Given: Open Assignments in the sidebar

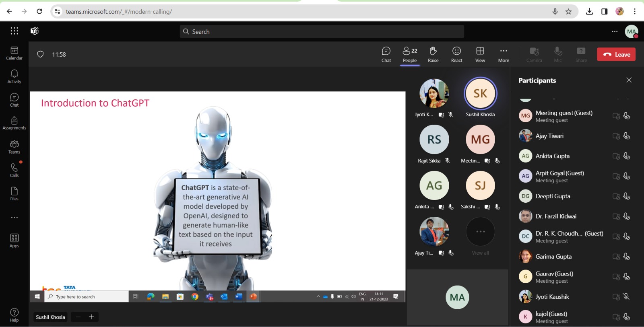Looking at the screenshot, I should click(x=14, y=123).
